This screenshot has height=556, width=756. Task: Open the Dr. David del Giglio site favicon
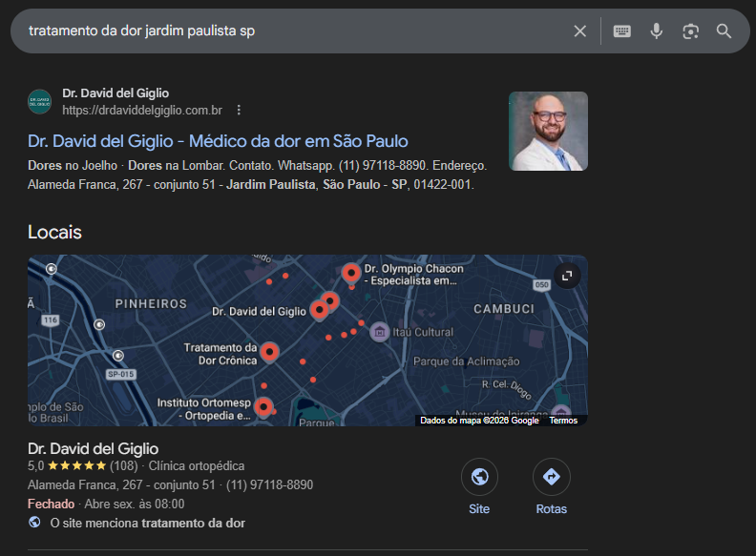[x=39, y=102]
